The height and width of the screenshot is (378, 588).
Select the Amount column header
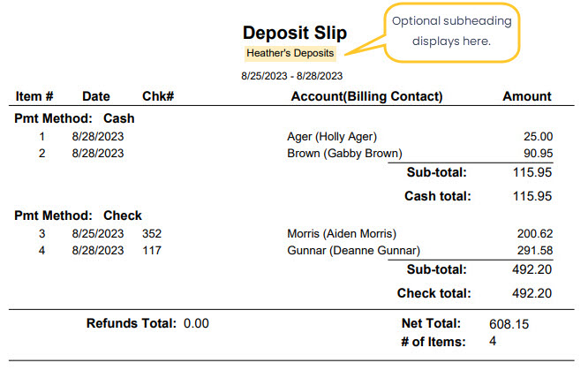527,96
